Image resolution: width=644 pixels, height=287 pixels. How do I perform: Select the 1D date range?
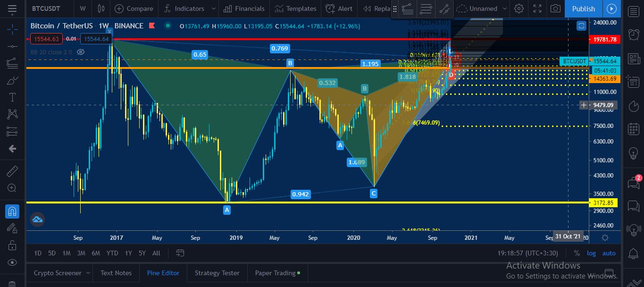pos(37,253)
